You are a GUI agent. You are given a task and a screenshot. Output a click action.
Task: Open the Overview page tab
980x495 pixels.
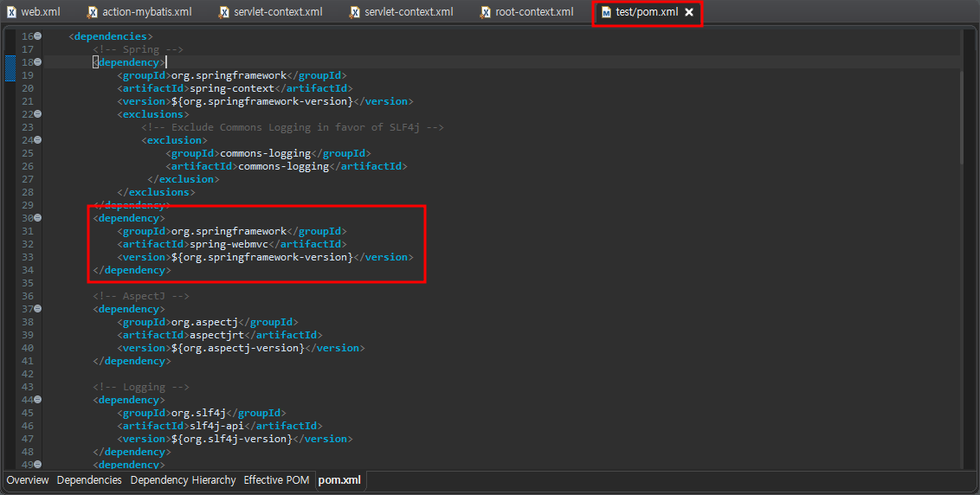tap(28, 480)
